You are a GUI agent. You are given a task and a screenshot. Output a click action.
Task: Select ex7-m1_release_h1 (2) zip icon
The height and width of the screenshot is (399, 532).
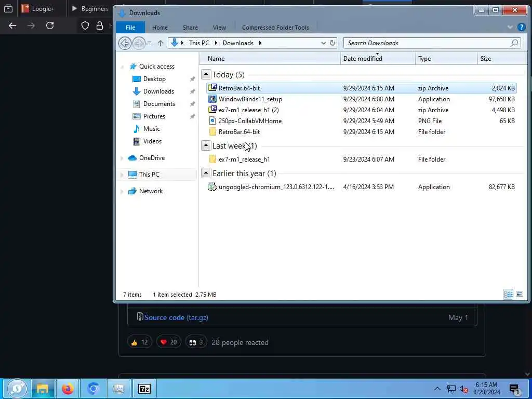[x=212, y=110]
